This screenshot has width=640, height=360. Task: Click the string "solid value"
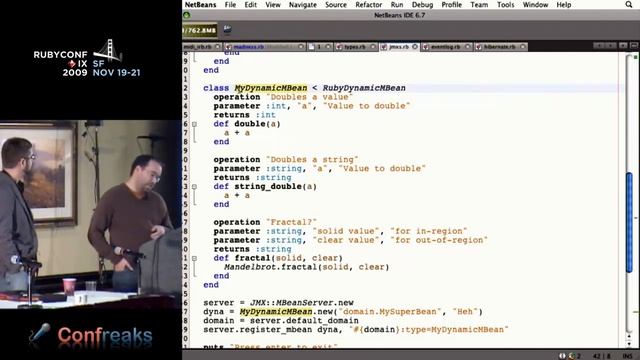[346, 231]
